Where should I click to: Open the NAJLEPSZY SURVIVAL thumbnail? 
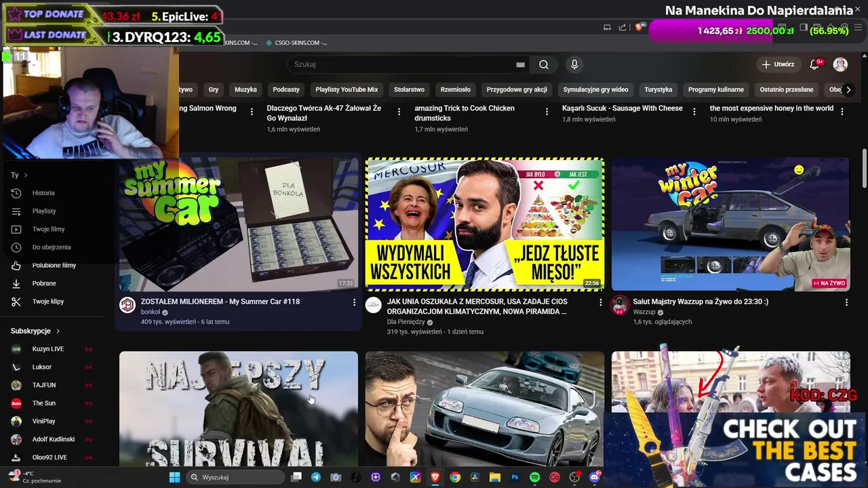click(239, 409)
